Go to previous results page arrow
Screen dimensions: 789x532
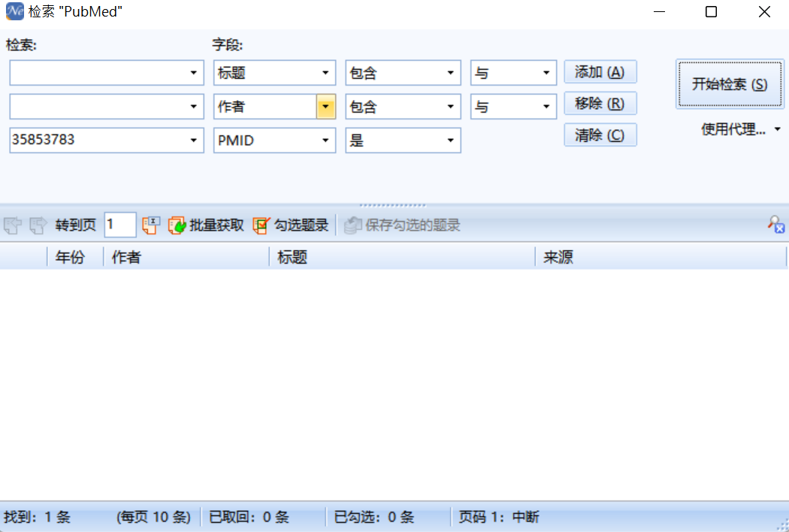[x=13, y=225]
